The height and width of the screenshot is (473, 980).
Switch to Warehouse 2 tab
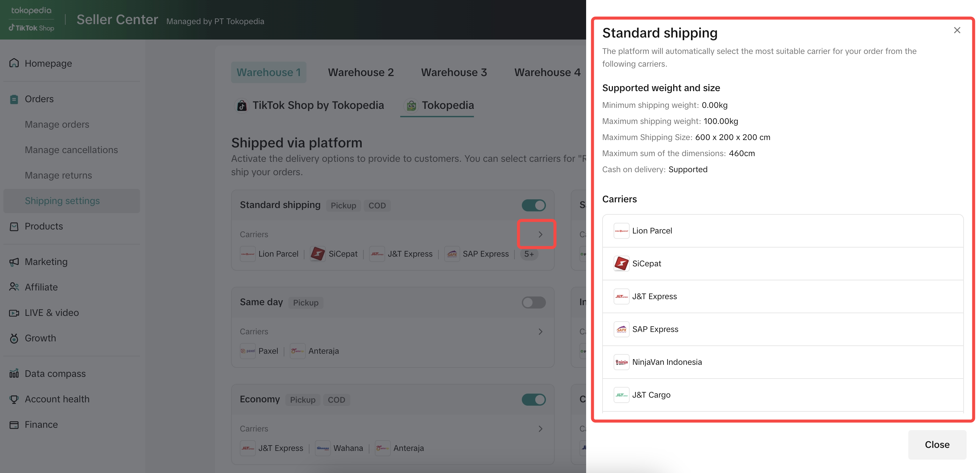361,72
